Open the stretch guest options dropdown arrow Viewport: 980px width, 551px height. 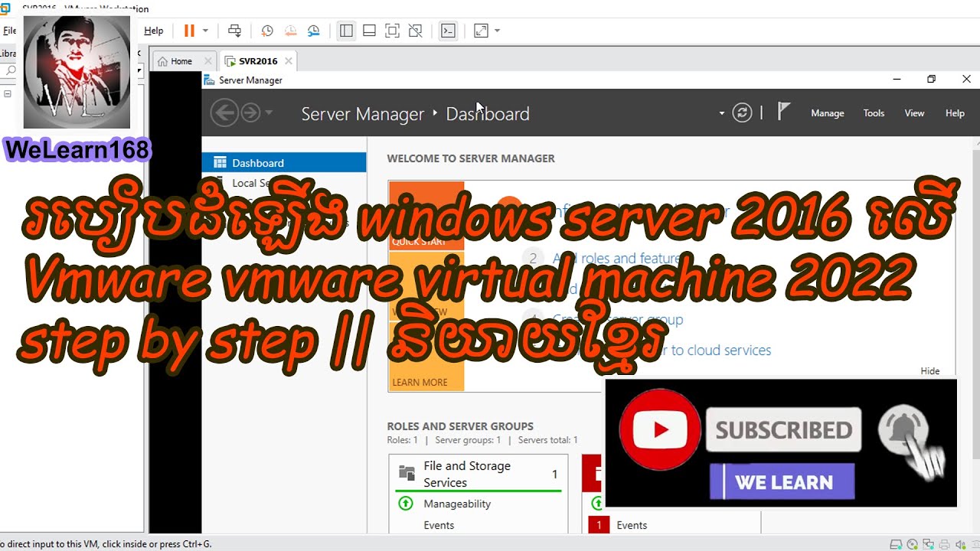tap(497, 31)
